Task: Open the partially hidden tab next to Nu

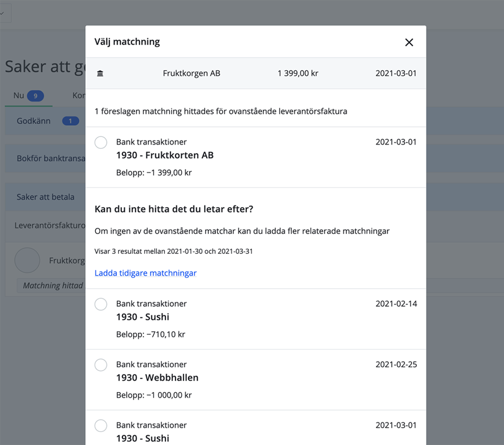Action: 78,95
